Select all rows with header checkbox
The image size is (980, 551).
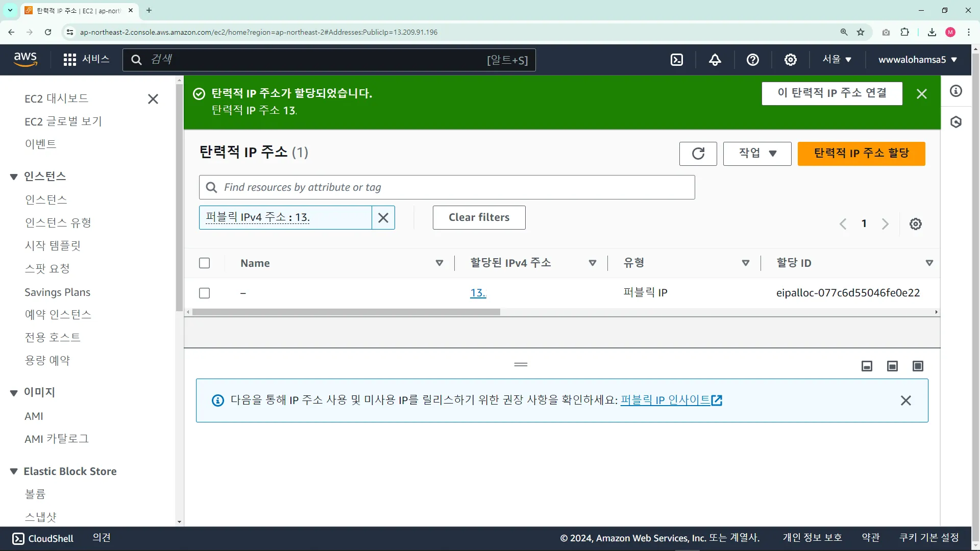click(205, 263)
